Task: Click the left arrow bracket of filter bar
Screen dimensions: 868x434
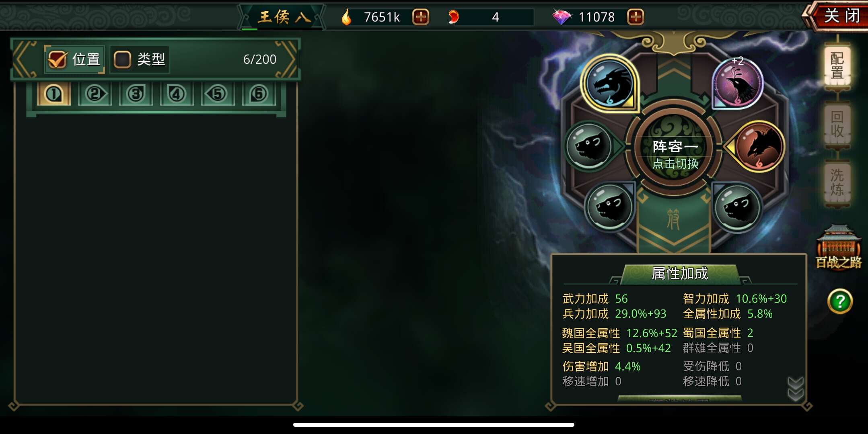Action: pos(25,59)
